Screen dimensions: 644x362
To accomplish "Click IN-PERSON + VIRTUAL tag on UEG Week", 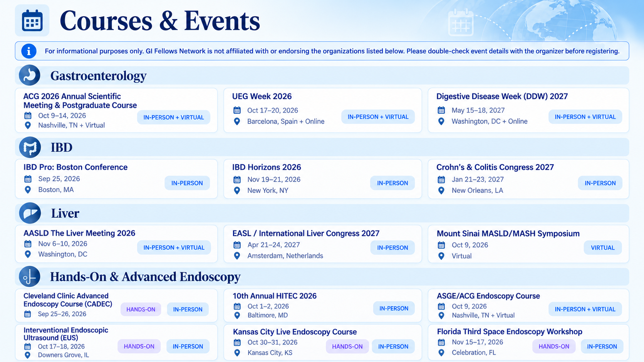I will 378,117.
